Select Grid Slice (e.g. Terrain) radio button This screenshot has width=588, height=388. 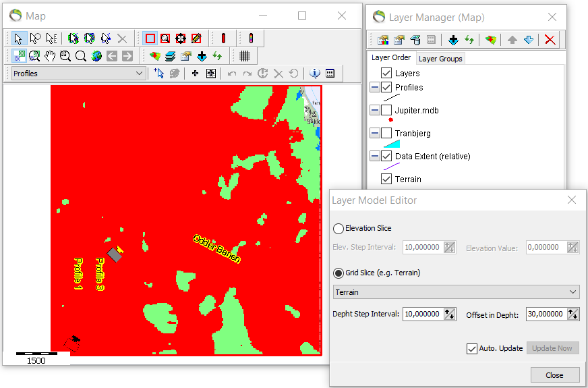click(339, 273)
